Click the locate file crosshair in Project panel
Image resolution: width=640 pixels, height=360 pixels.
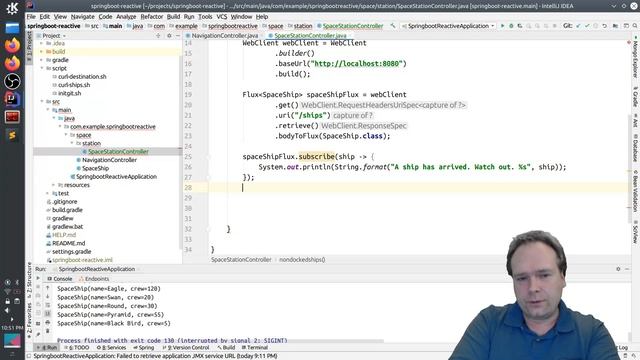[x=158, y=36]
